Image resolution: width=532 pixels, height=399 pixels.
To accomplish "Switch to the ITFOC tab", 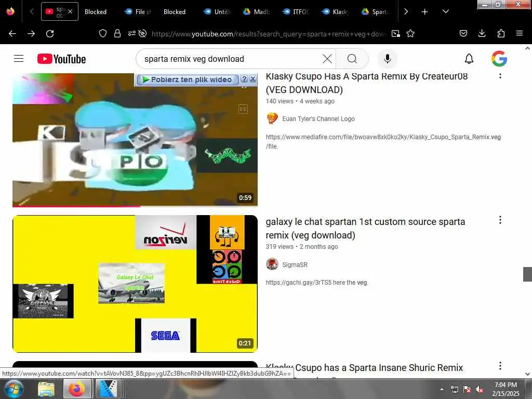I will point(296,11).
